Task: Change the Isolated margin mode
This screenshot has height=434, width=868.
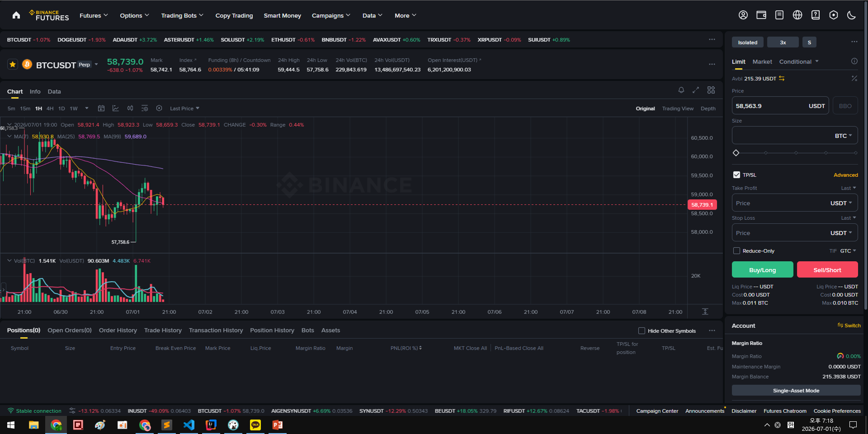Action: tap(747, 42)
